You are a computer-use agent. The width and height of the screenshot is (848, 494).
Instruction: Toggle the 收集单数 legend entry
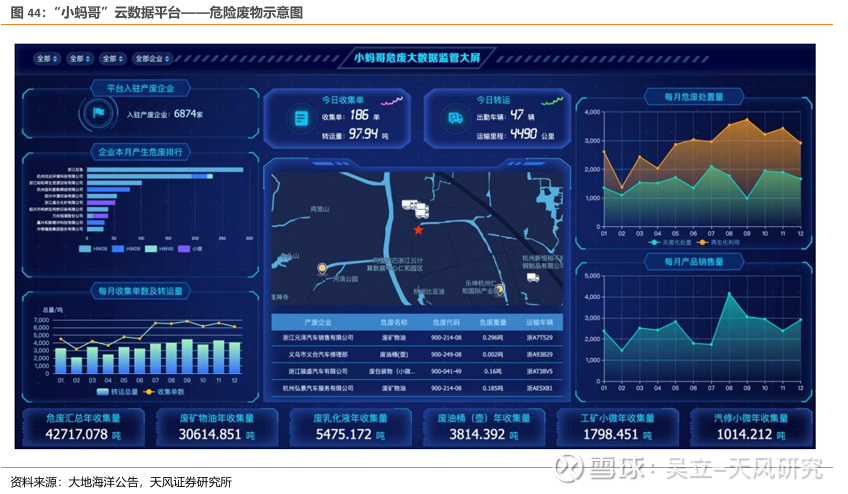coord(164,392)
